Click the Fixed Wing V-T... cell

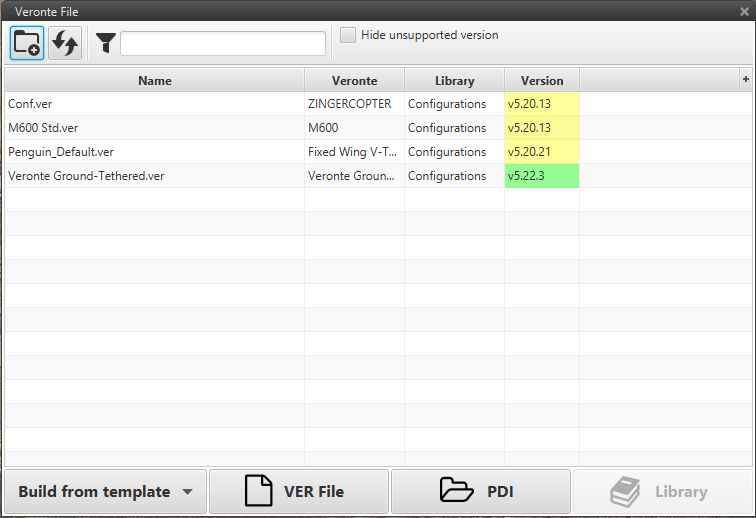click(354, 152)
